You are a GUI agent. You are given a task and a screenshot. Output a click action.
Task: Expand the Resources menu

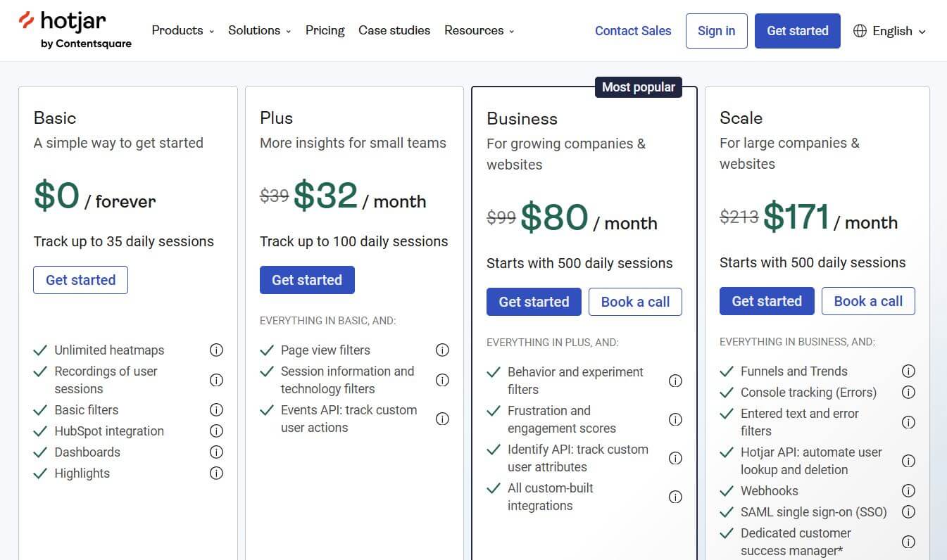479,30
